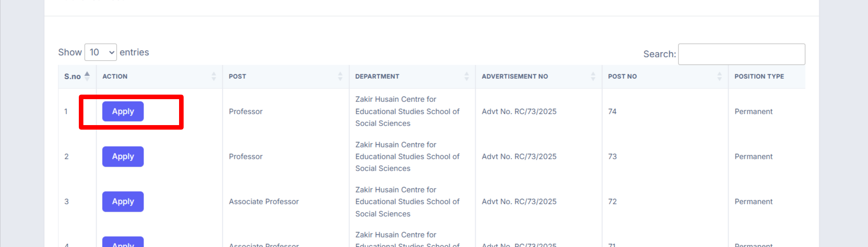Apply for Professor post number 74

click(123, 111)
